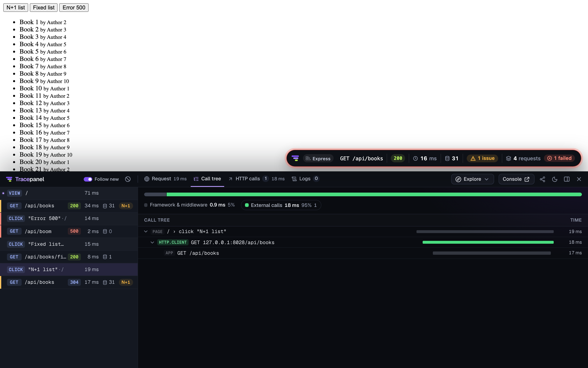Click the share icon in the panel header
The height and width of the screenshot is (368, 588).
[542, 179]
